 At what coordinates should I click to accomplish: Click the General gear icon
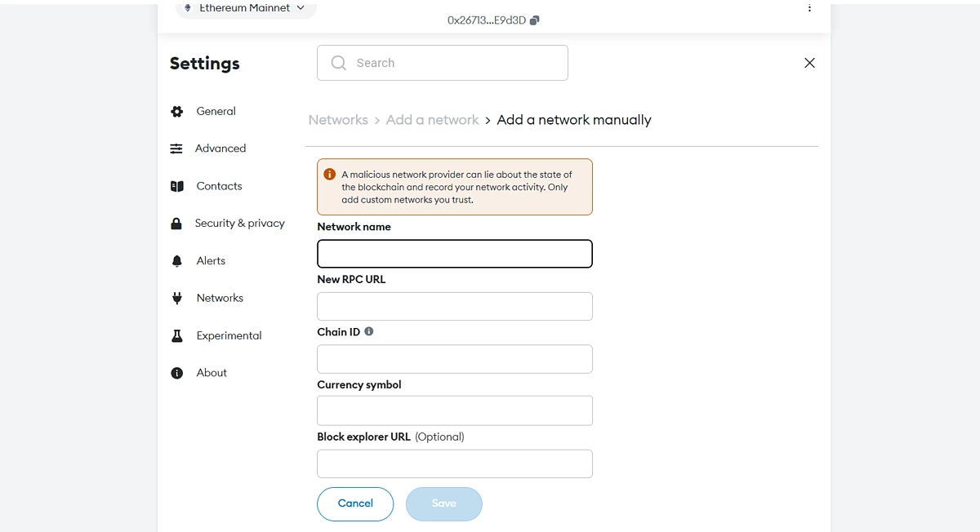[176, 112]
